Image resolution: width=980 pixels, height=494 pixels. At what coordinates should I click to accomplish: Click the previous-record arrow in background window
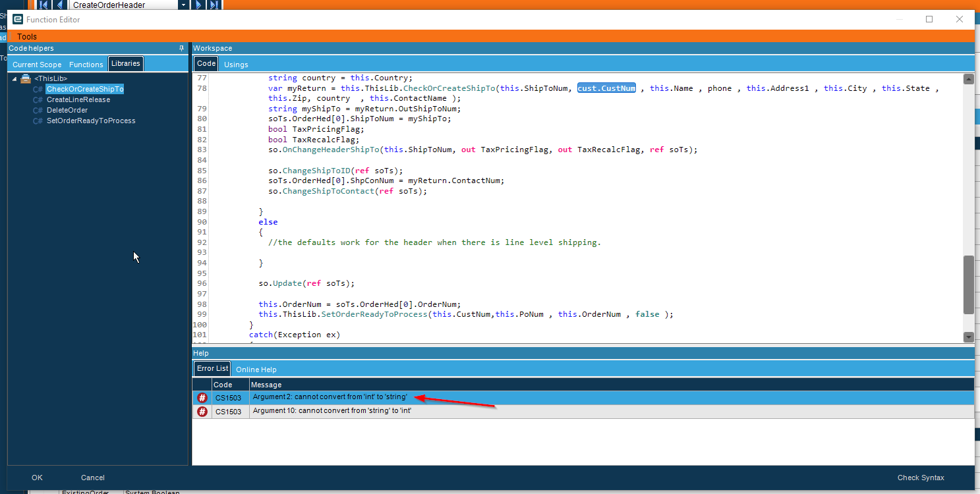pos(60,5)
